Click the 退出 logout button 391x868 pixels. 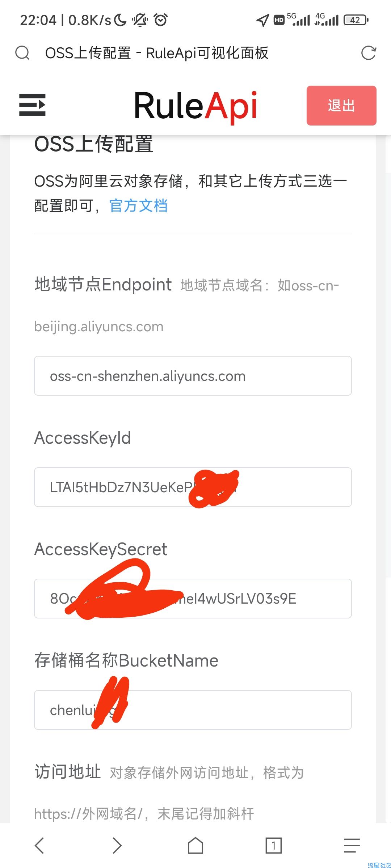point(341,106)
